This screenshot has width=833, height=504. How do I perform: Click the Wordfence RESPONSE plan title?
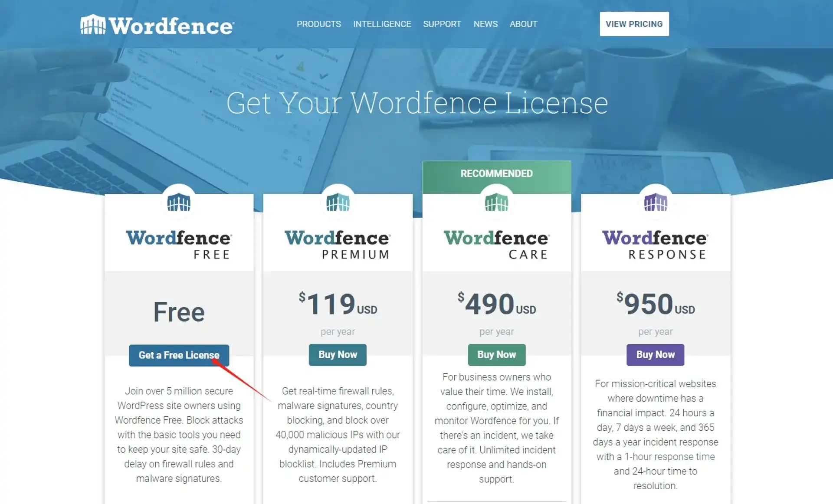[656, 245]
